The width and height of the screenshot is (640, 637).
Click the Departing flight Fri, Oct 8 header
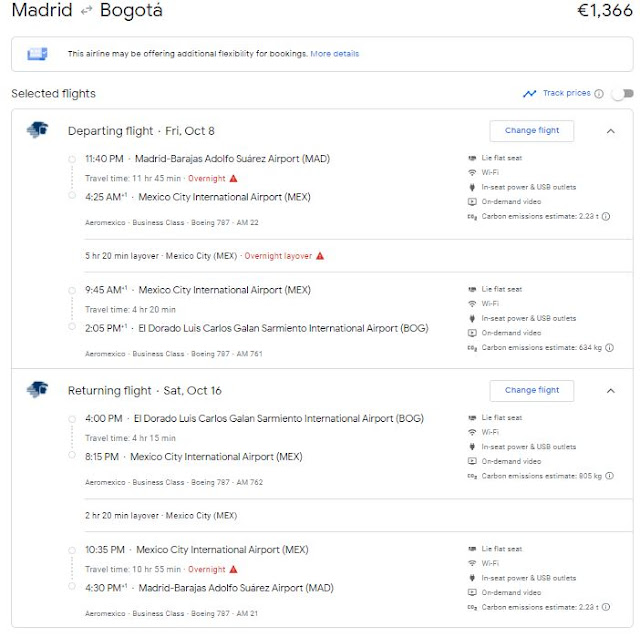coord(141,131)
